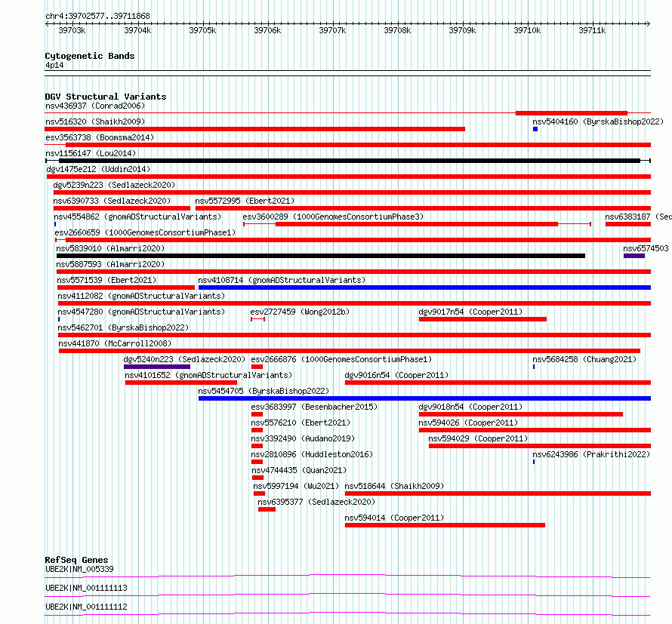Click nsv594014 (Cooper2011) label
Image resolution: width=672 pixels, height=624 pixels.
click(394, 518)
